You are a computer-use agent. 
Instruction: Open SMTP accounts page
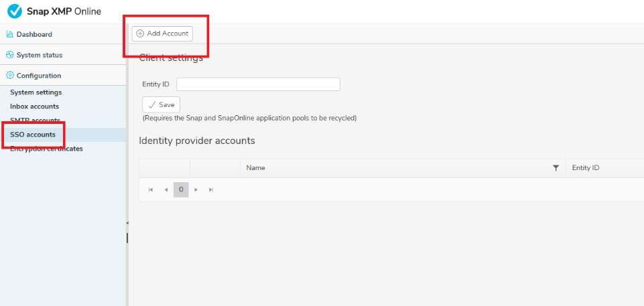pos(35,121)
